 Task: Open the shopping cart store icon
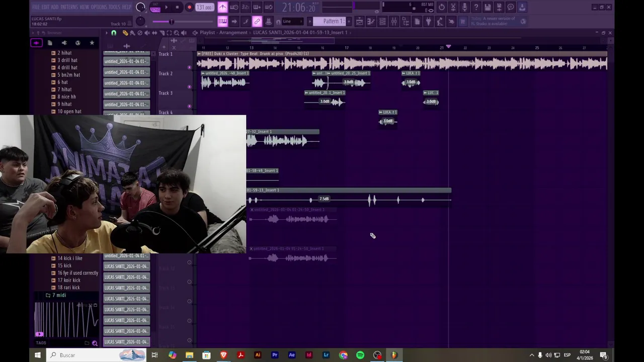click(x=462, y=21)
